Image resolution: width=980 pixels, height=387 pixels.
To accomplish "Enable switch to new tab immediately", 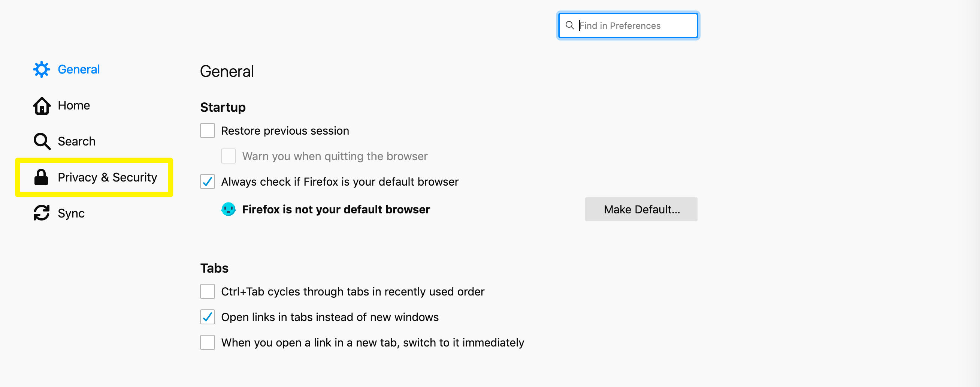I will [207, 342].
